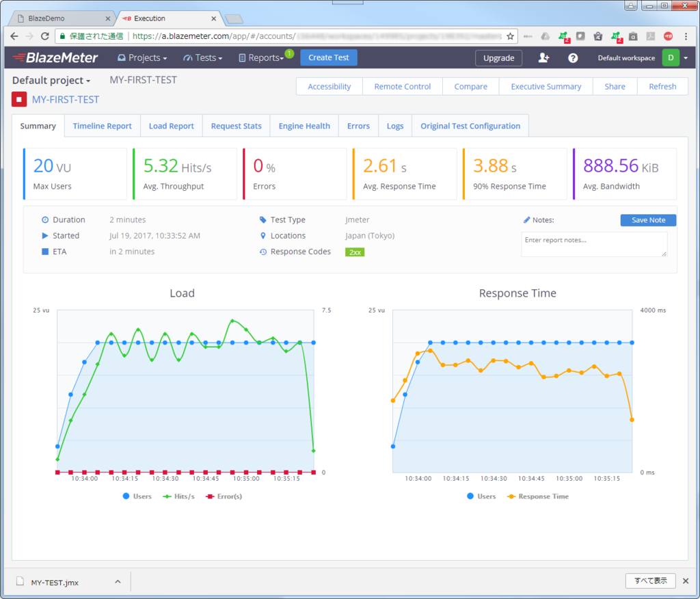This screenshot has width=700, height=599.
Task: Open the Logs tab
Action: click(x=395, y=126)
